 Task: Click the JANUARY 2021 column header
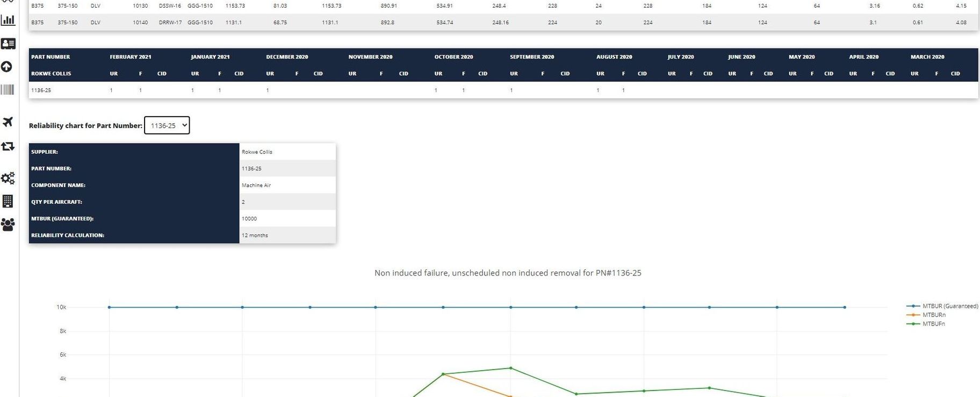pyautogui.click(x=210, y=57)
